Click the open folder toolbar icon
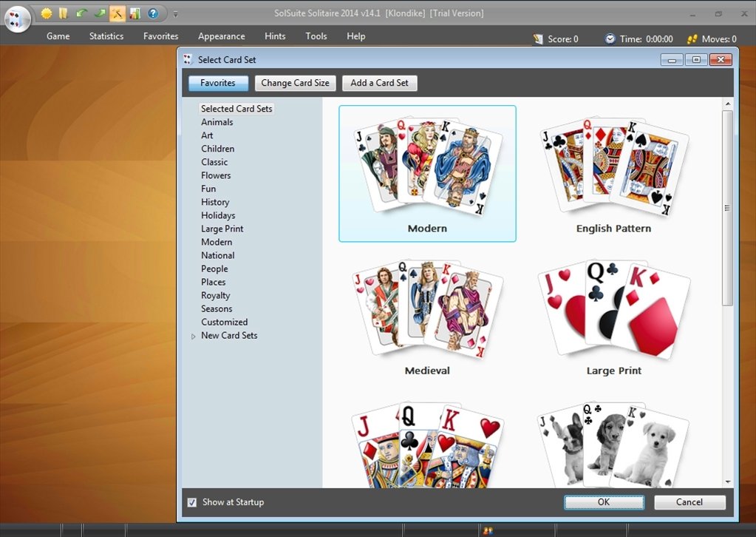The height and width of the screenshot is (537, 756). [63, 13]
